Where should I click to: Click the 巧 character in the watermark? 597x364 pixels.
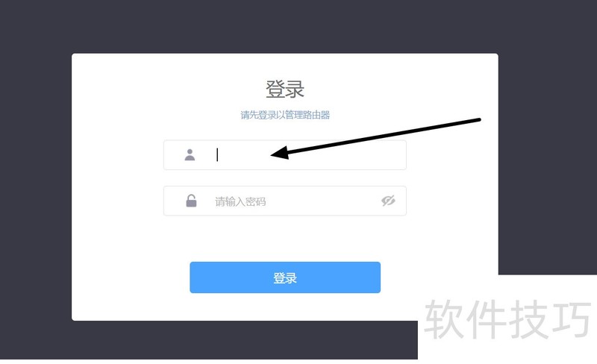tap(571, 319)
